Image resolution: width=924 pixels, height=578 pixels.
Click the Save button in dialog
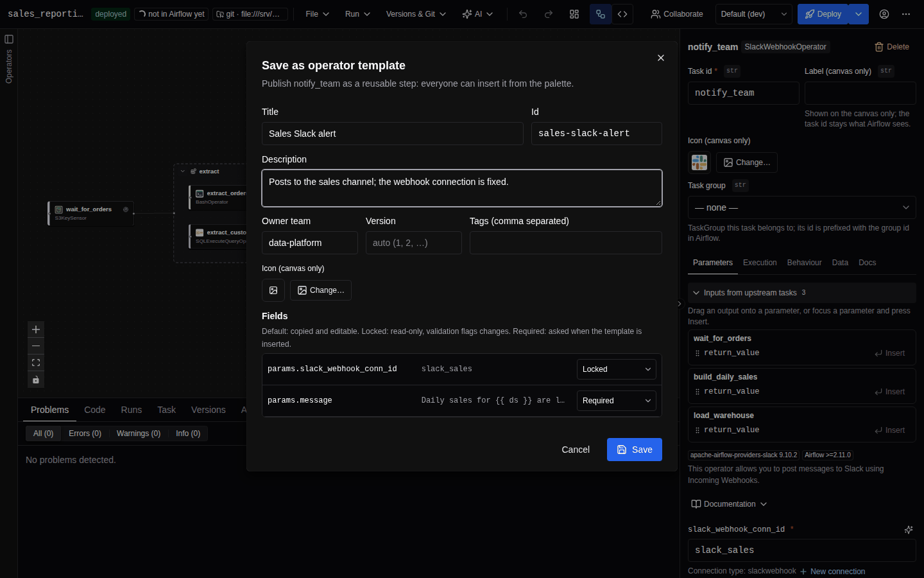635,450
